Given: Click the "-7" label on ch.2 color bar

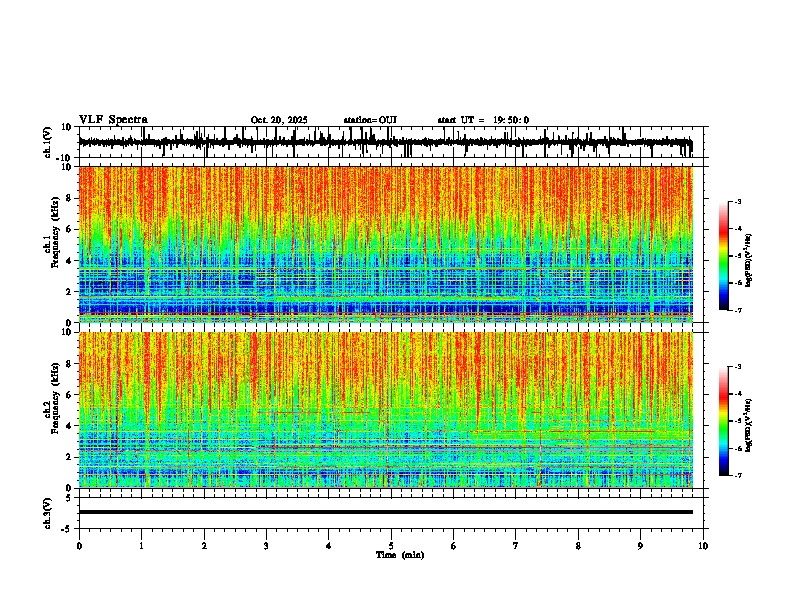Looking at the screenshot, I should point(738,475).
